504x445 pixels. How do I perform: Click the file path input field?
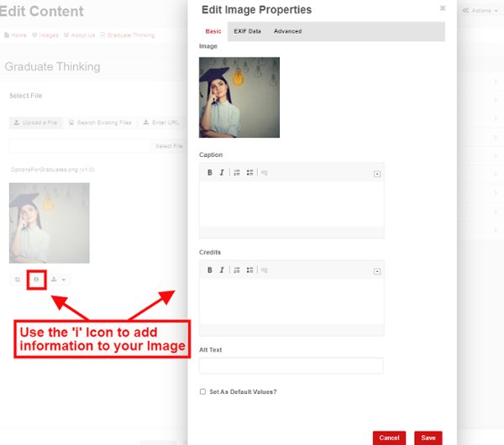tap(80, 146)
